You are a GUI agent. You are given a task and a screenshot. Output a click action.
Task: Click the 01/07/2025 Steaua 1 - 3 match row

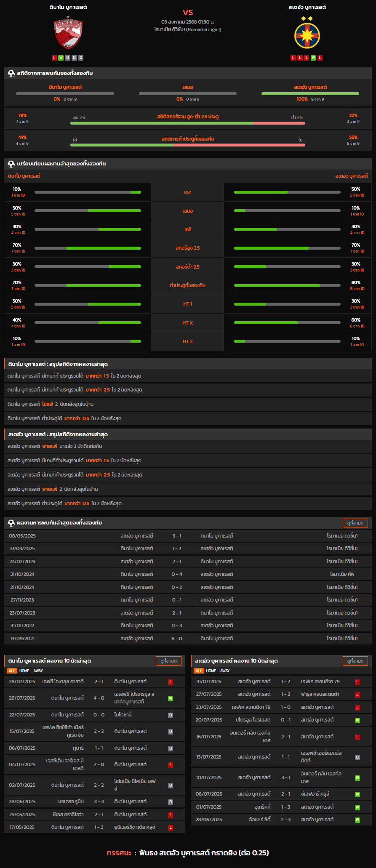point(281,807)
